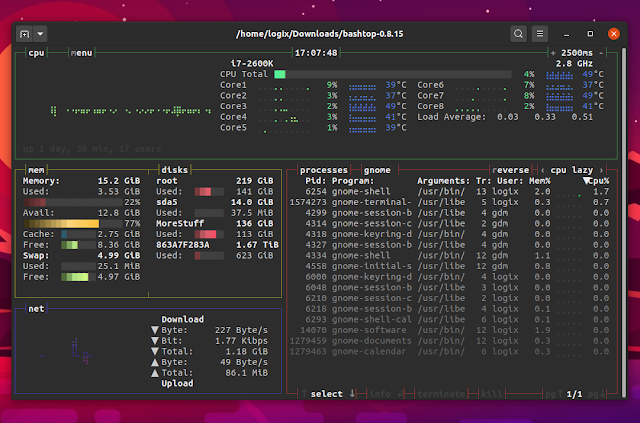Click the gnome process filter field
The height and width of the screenshot is (423, 640).
point(378,170)
